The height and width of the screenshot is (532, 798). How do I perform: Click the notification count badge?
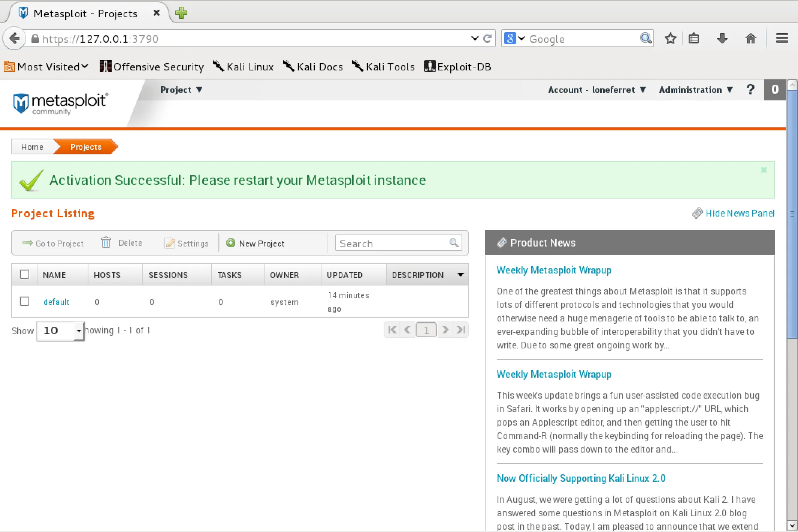pos(775,90)
